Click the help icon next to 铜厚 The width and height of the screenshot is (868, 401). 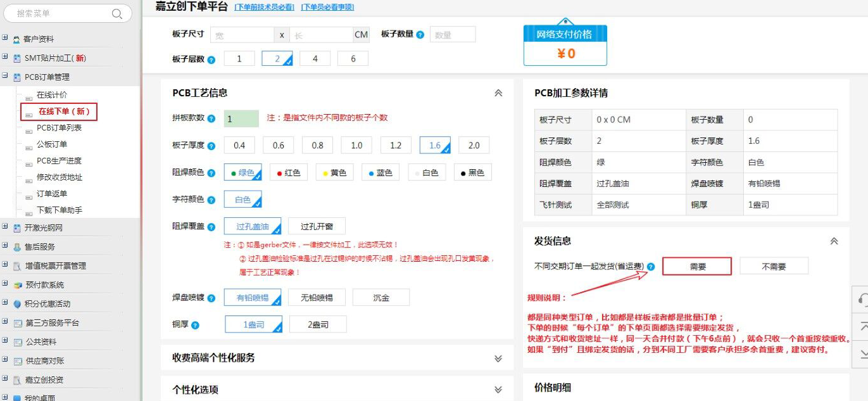tap(195, 325)
